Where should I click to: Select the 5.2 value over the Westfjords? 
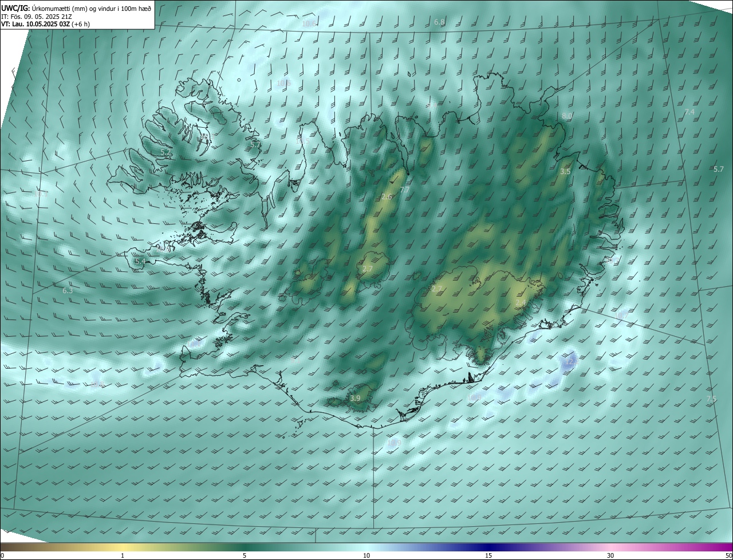(165, 152)
